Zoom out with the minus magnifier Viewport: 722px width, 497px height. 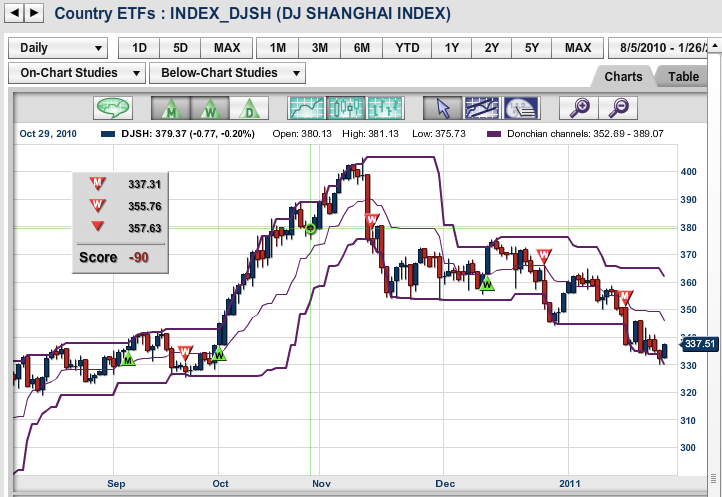[x=619, y=107]
